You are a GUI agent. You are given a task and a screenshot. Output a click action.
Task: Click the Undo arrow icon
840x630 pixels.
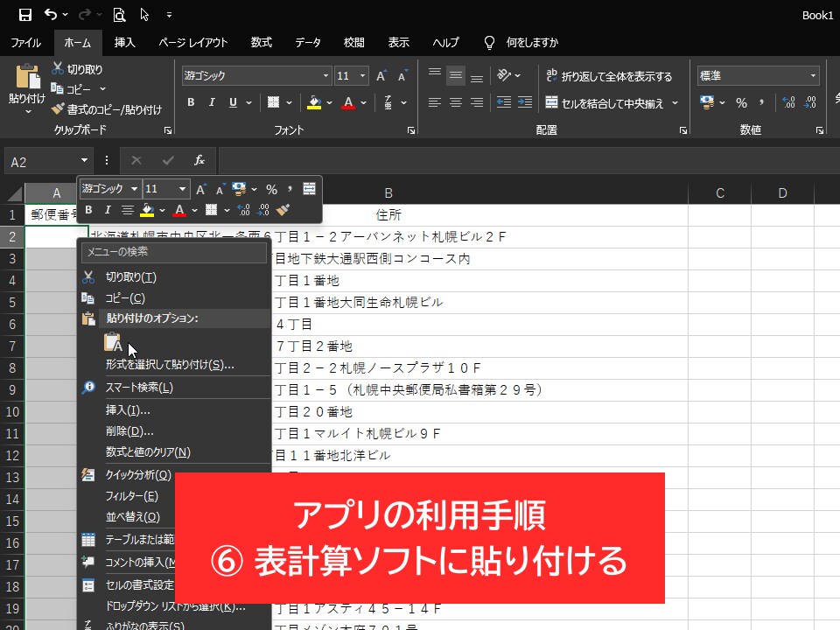point(51,15)
